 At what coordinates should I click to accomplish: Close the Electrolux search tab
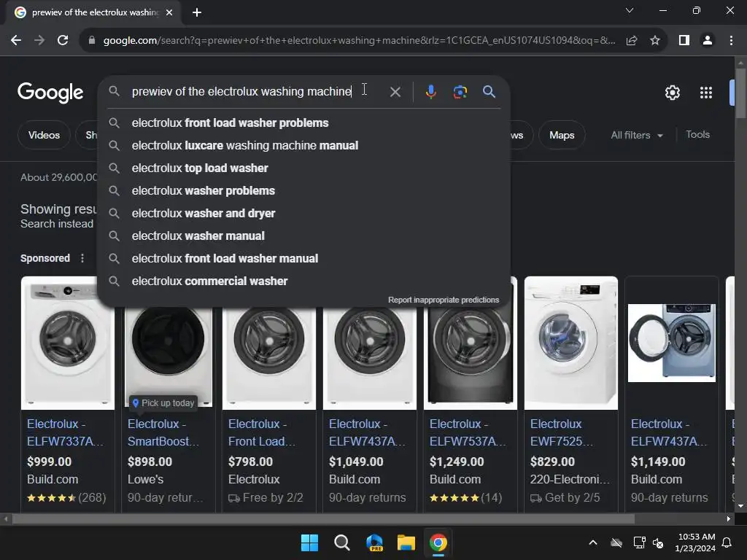[x=169, y=12]
